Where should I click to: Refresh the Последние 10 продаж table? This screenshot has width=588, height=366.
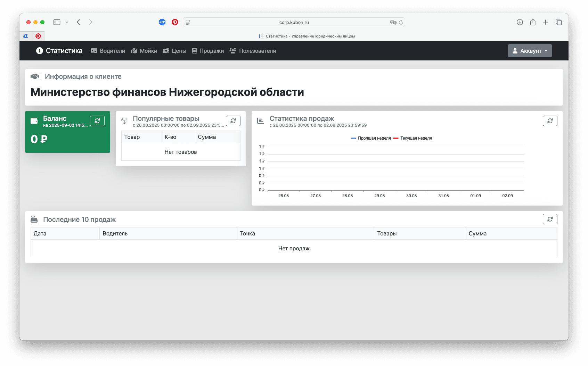pyautogui.click(x=550, y=219)
